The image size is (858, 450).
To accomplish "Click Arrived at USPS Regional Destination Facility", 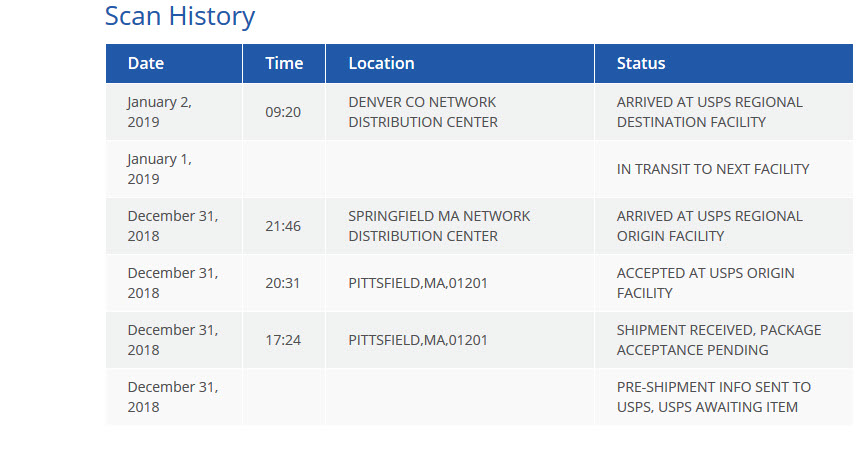I will pyautogui.click(x=709, y=112).
